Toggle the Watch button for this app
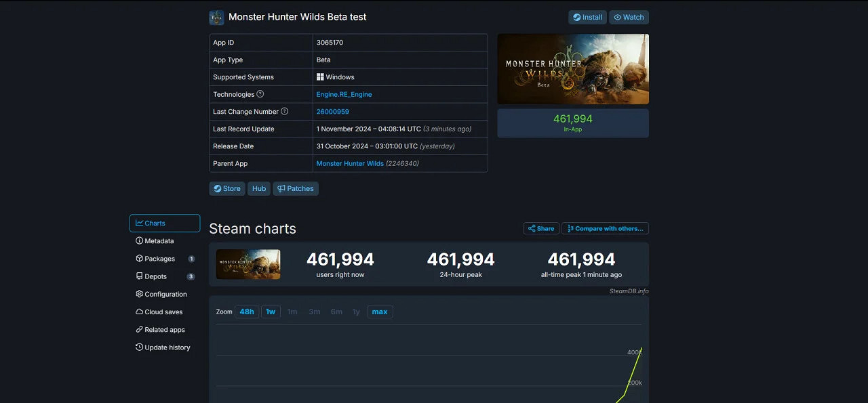Image resolution: width=868 pixels, height=403 pixels. click(629, 17)
